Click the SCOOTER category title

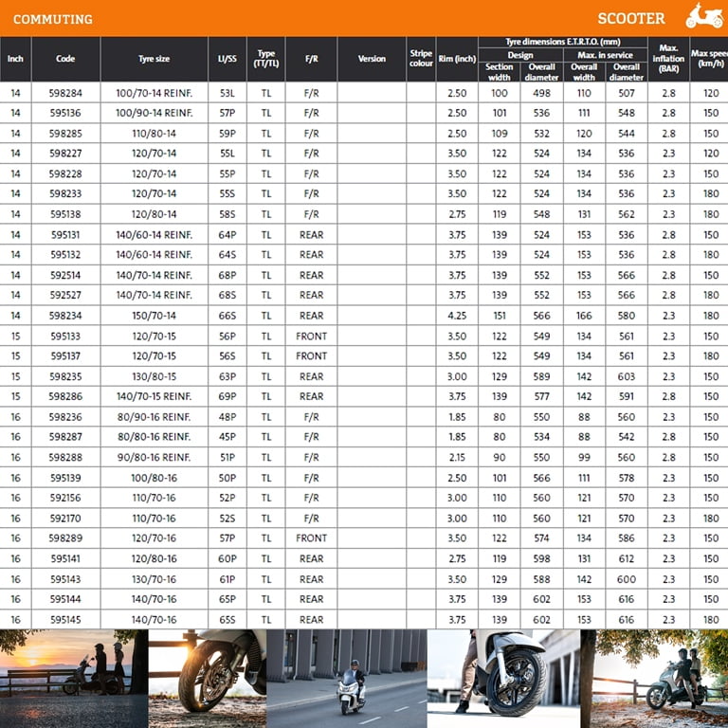tap(631, 19)
